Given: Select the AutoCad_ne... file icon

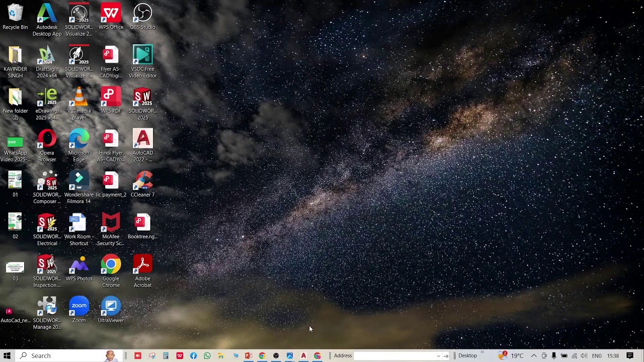Looking at the screenshot, I should click(15, 315).
